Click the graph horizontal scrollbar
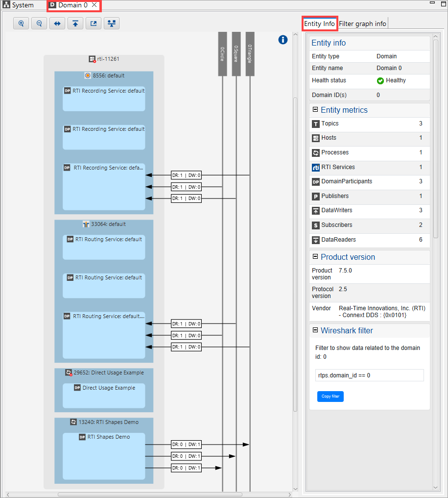The width and height of the screenshot is (448, 498). tap(150, 495)
